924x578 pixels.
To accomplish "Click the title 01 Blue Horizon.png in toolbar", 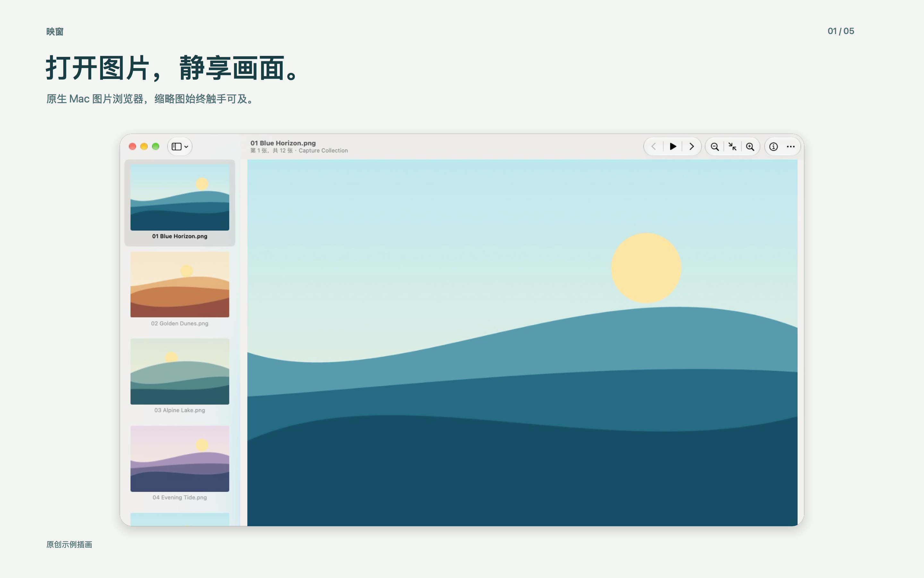I will (x=283, y=143).
